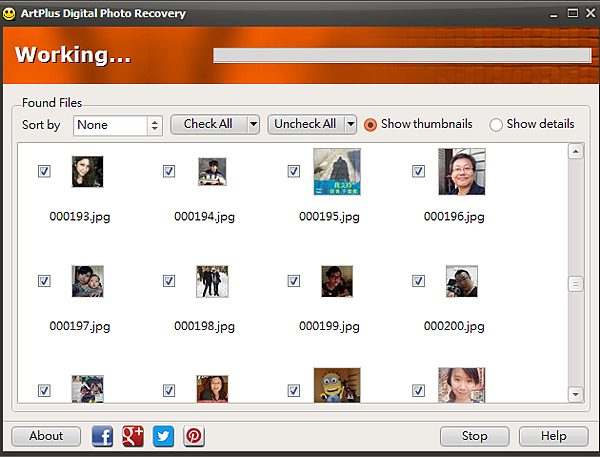
Task: Open the Facebook share icon
Action: pyautogui.click(x=102, y=436)
